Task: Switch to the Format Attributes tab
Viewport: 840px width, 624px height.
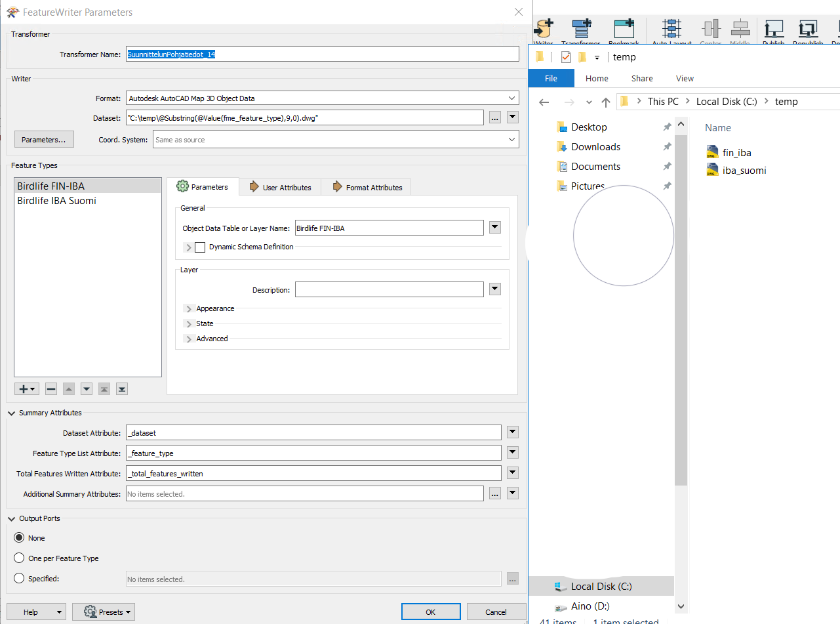Action: (x=367, y=187)
